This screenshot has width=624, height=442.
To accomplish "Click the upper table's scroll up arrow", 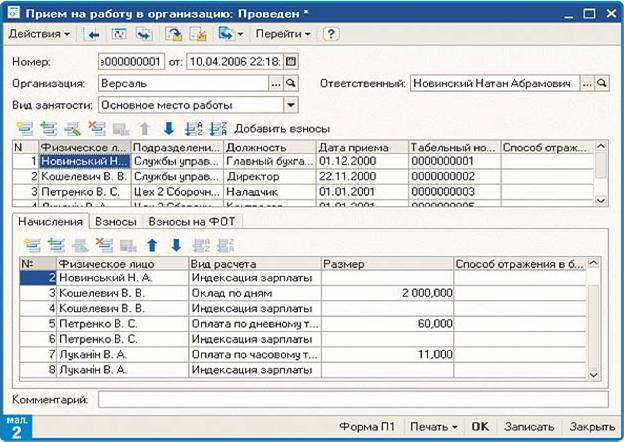I will pos(601,146).
